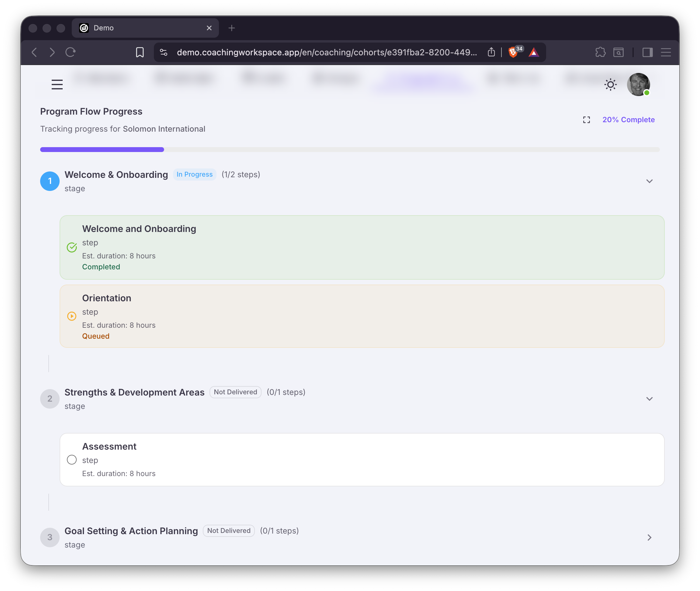Expand the Goal Setting & Action Planning stage

[x=649, y=537]
